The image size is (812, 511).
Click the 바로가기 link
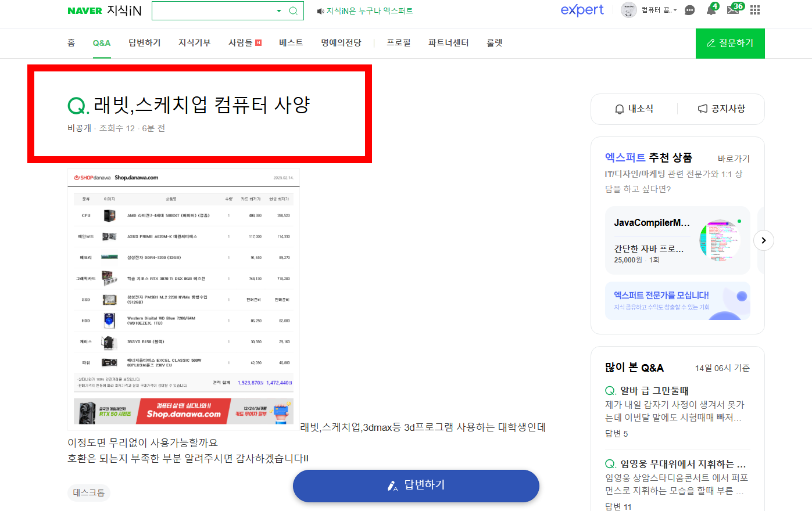pos(734,159)
